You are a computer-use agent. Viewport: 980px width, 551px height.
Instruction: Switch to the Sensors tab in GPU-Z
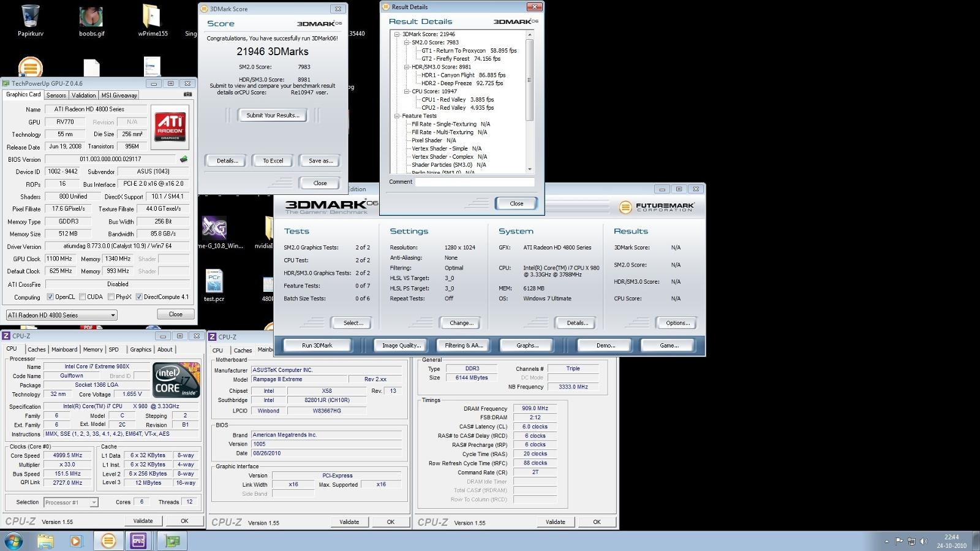(x=56, y=95)
